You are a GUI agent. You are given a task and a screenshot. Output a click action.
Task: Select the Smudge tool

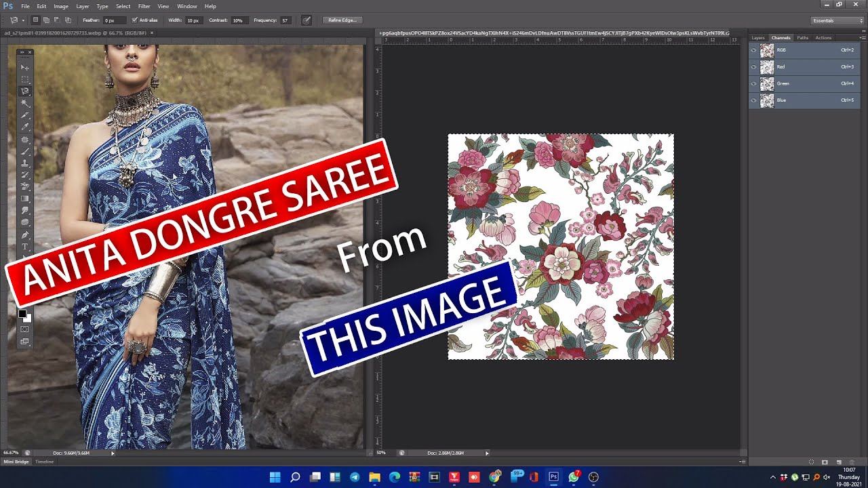tap(25, 211)
